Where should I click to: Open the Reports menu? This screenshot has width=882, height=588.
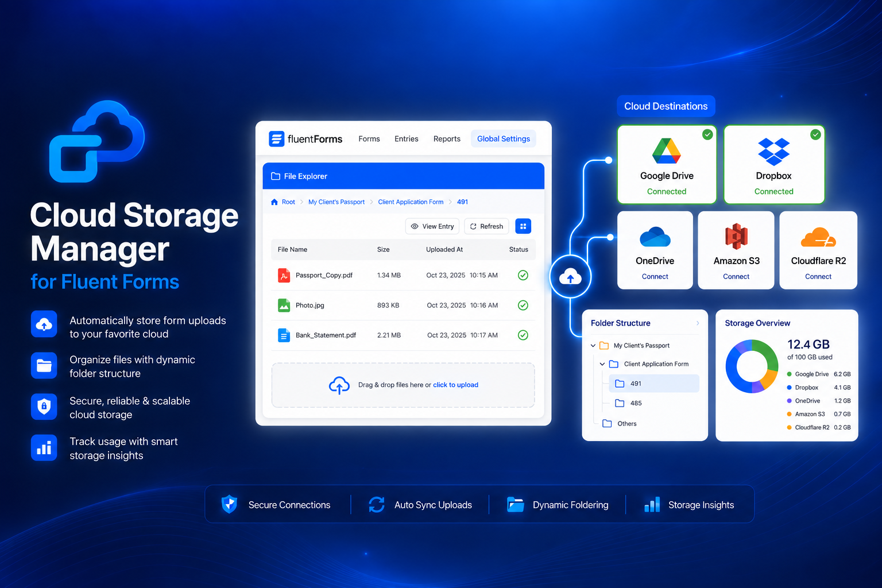447,139
